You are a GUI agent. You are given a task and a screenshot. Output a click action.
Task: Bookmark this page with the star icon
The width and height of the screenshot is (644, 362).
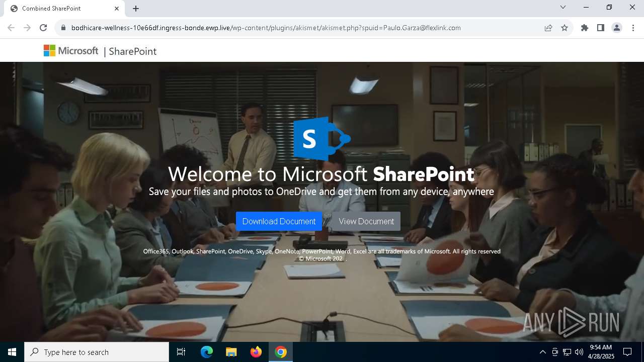pyautogui.click(x=565, y=28)
